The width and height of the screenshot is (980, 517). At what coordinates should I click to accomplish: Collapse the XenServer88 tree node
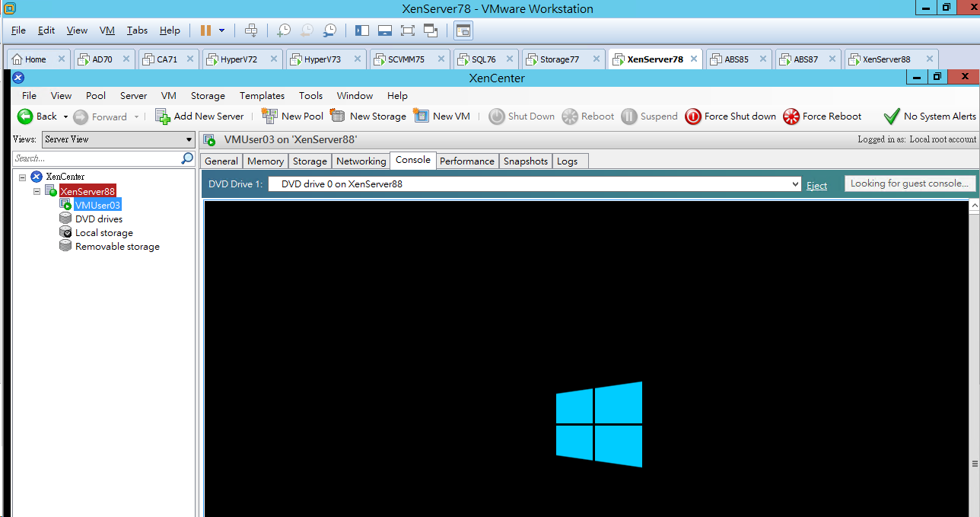(x=37, y=191)
